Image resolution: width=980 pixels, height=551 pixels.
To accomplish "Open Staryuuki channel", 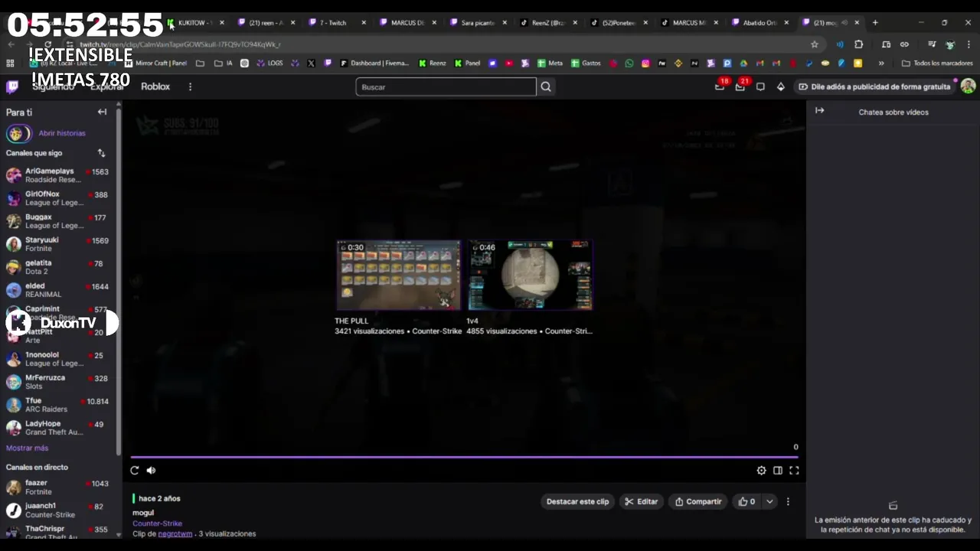I will [58, 244].
